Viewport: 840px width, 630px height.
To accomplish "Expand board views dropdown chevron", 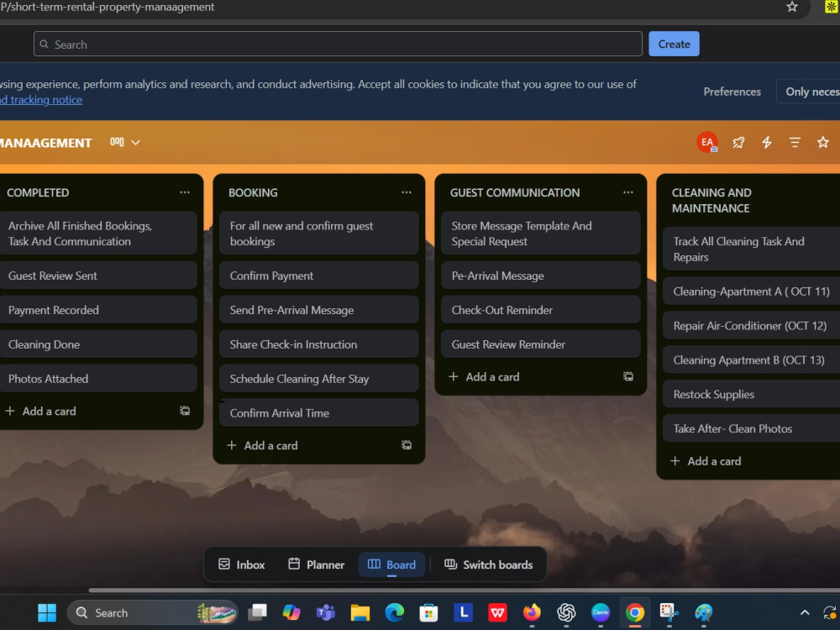I will [135, 143].
